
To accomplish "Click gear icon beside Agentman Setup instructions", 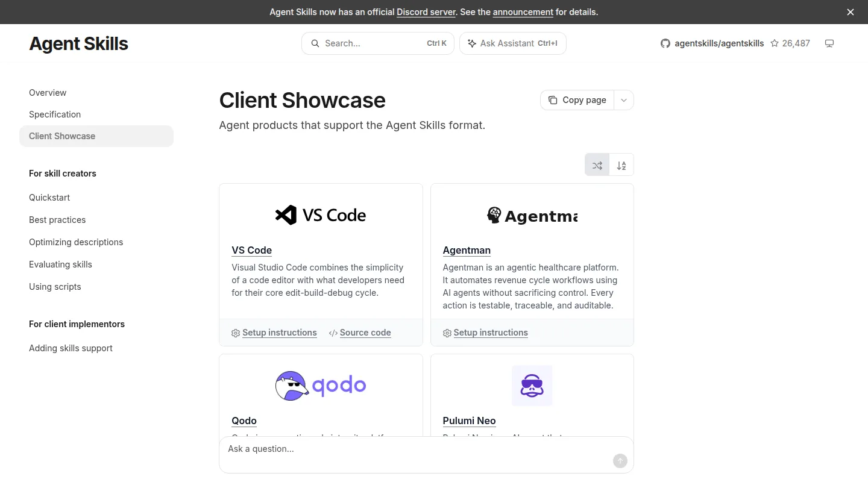I will coord(447,333).
